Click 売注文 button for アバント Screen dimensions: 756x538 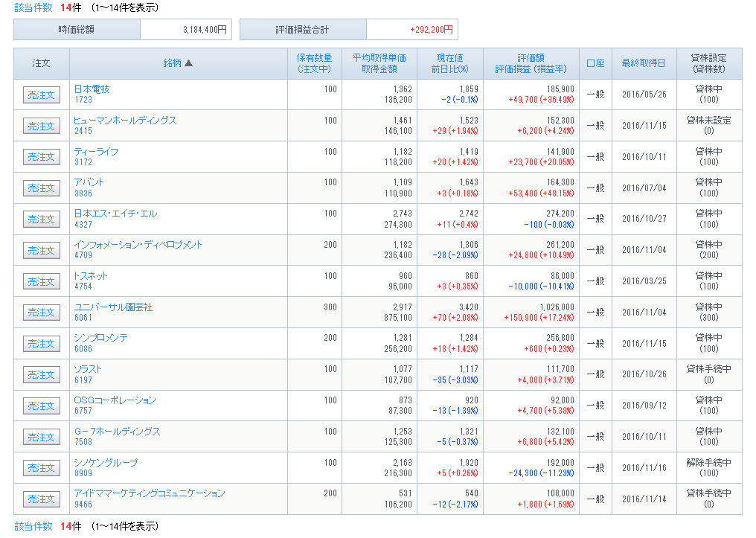pos(42,188)
